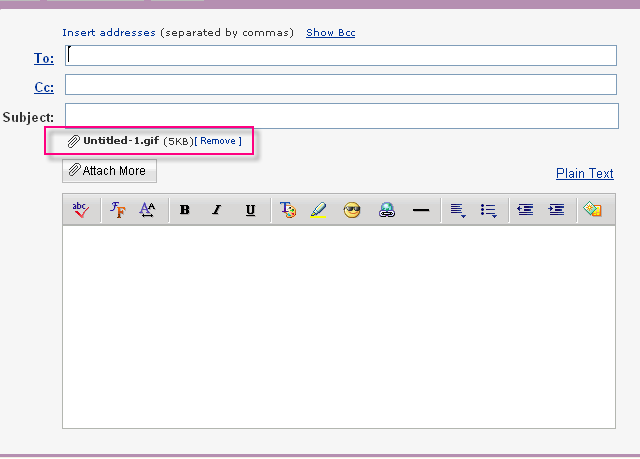Click the Untitled-1.gif attachment name

click(x=121, y=141)
